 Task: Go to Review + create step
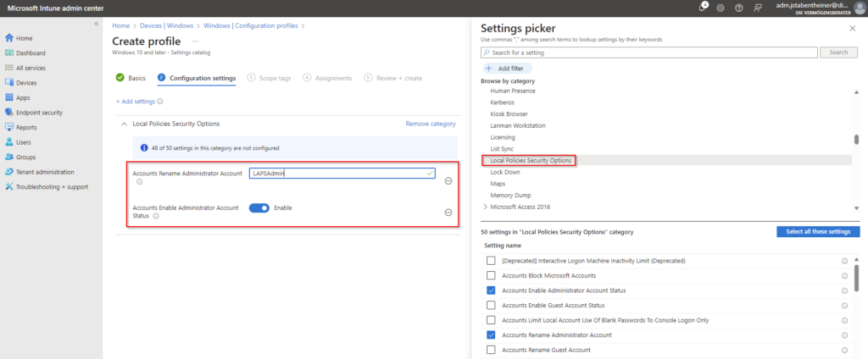coord(393,78)
